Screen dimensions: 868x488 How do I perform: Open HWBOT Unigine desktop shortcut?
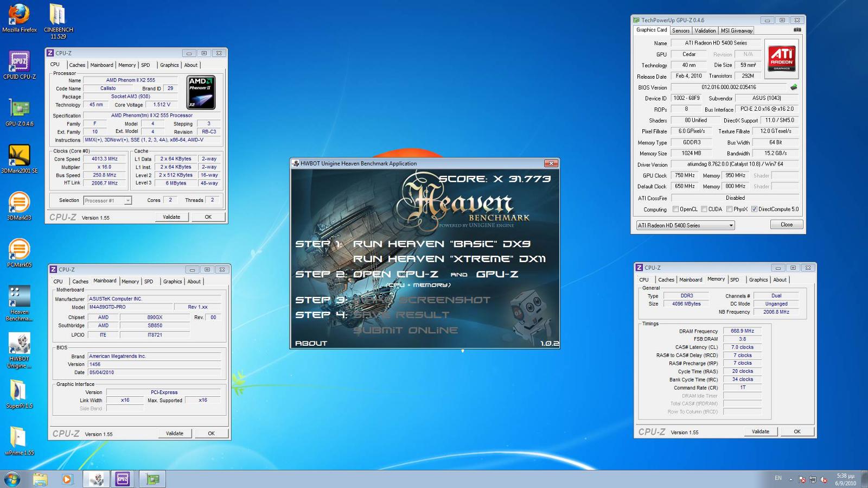pyautogui.click(x=20, y=351)
